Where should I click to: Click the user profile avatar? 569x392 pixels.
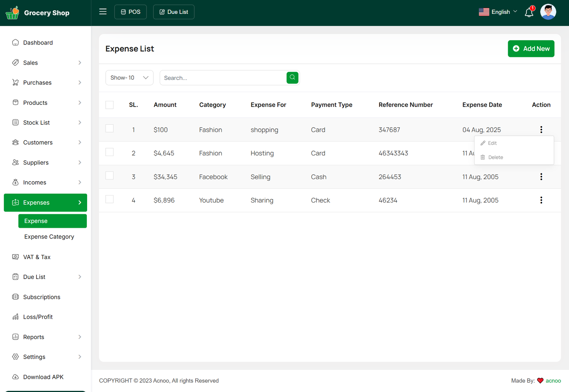(x=548, y=12)
